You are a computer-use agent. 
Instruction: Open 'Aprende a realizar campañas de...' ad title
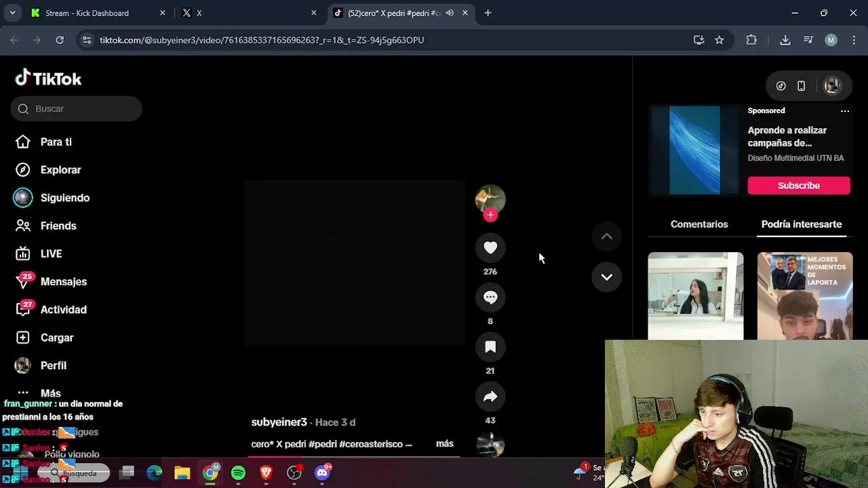pos(787,136)
